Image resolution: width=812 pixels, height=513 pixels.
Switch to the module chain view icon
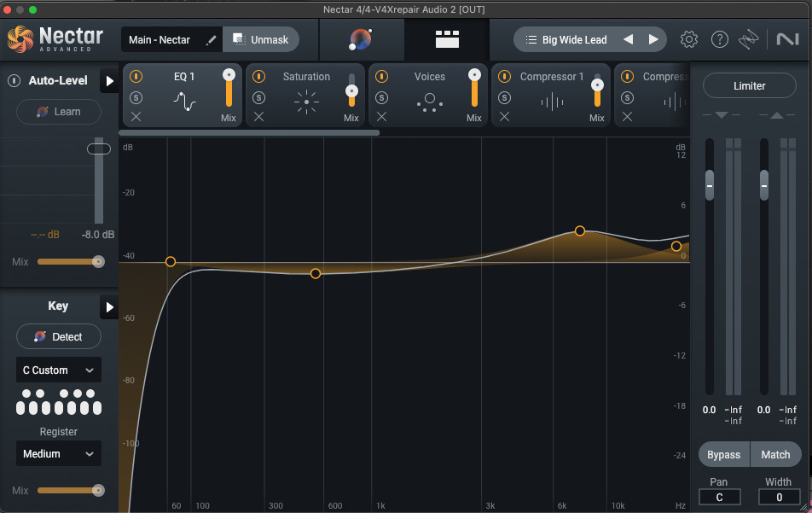coord(447,39)
